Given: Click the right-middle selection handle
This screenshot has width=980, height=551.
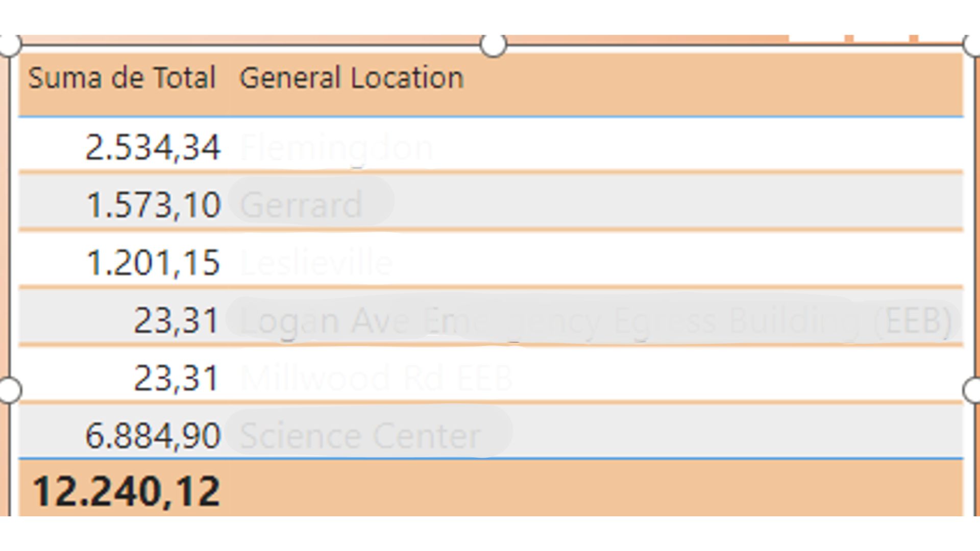Looking at the screenshot, I should (972, 390).
